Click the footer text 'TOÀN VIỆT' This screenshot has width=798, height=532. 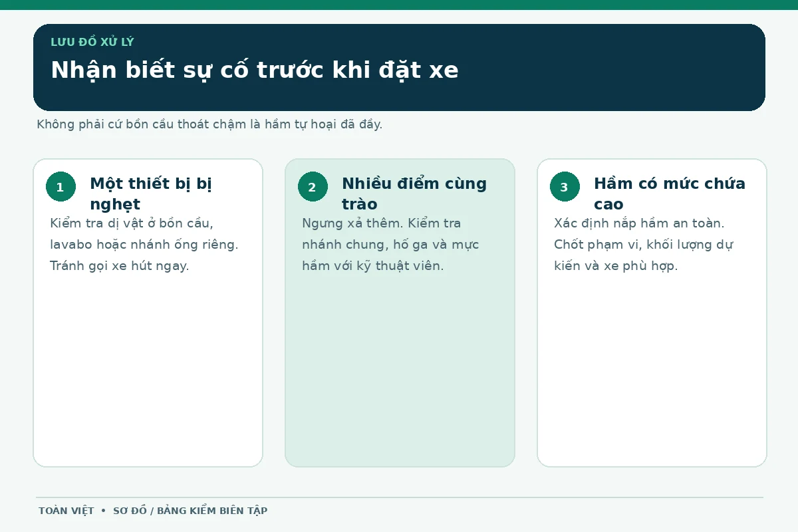coord(66,511)
